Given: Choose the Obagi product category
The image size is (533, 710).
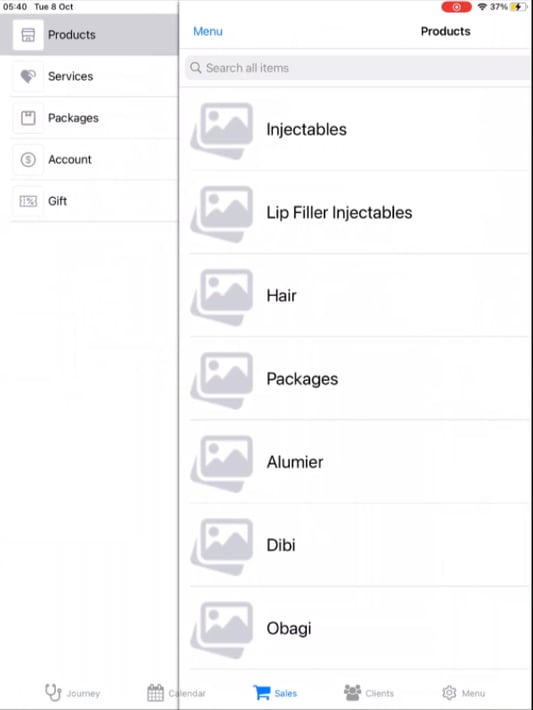Looking at the screenshot, I should point(360,628).
